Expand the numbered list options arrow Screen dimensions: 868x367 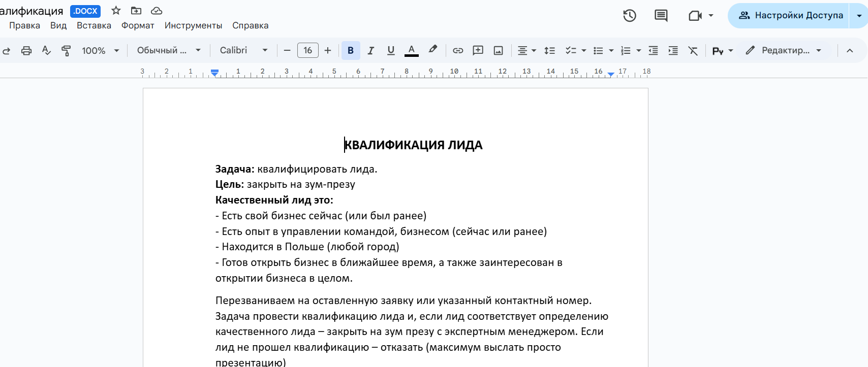click(x=639, y=50)
